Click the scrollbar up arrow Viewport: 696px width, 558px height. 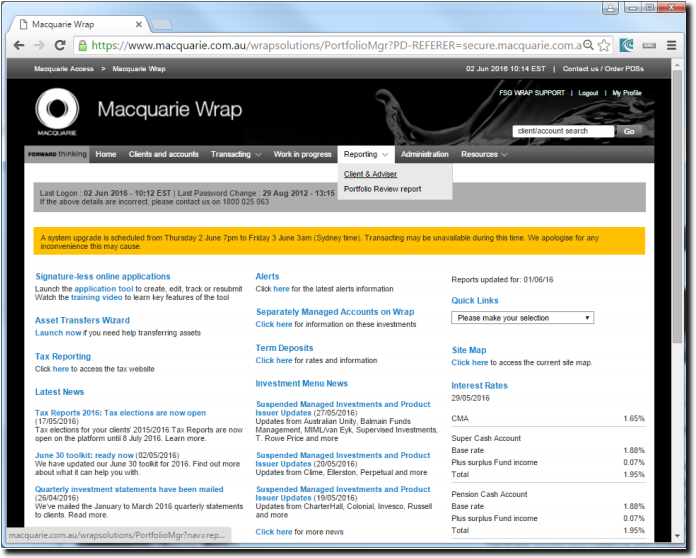pyautogui.click(x=677, y=65)
